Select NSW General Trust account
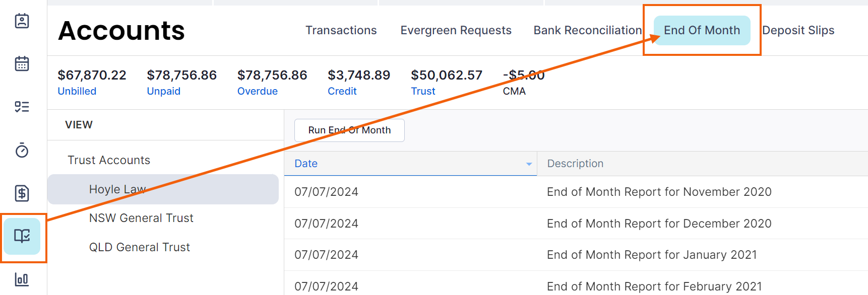Screen dimensions: 868x295 [x=141, y=218]
